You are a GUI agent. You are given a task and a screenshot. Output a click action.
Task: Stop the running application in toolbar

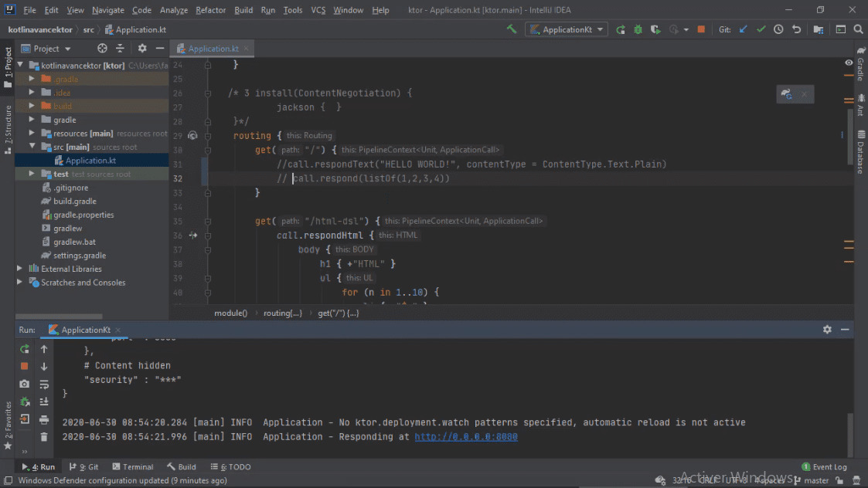click(701, 29)
